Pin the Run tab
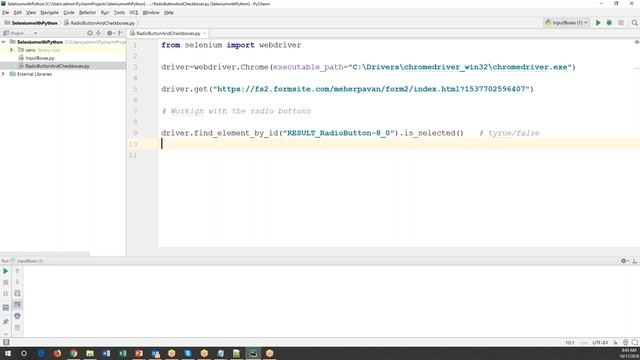640x360 pixels. pyautogui.click(x=5, y=322)
